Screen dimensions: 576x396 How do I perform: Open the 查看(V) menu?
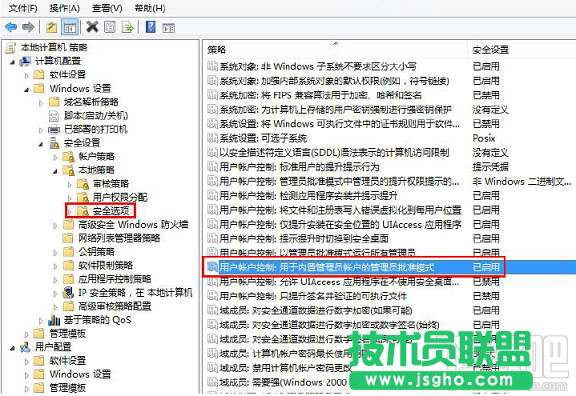coord(107,8)
